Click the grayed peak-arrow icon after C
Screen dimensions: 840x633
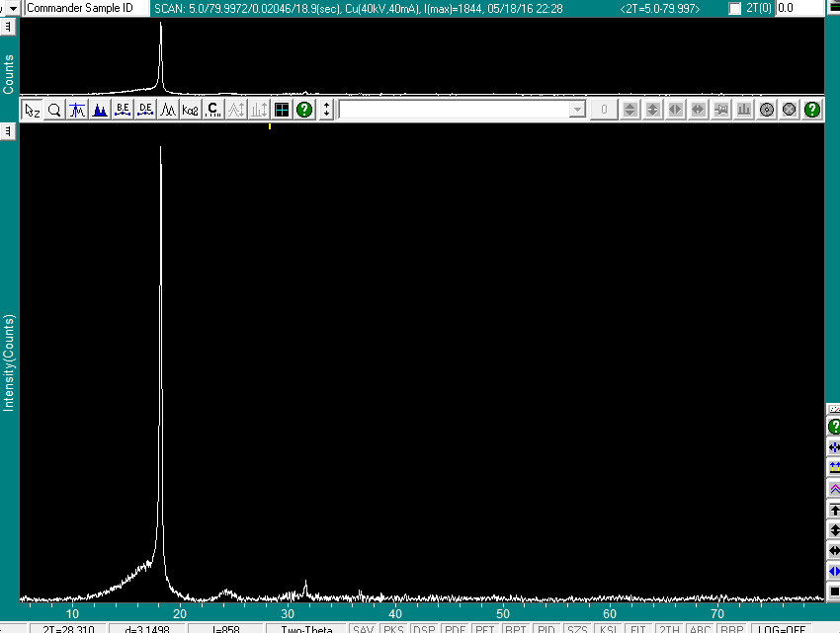pyautogui.click(x=236, y=110)
